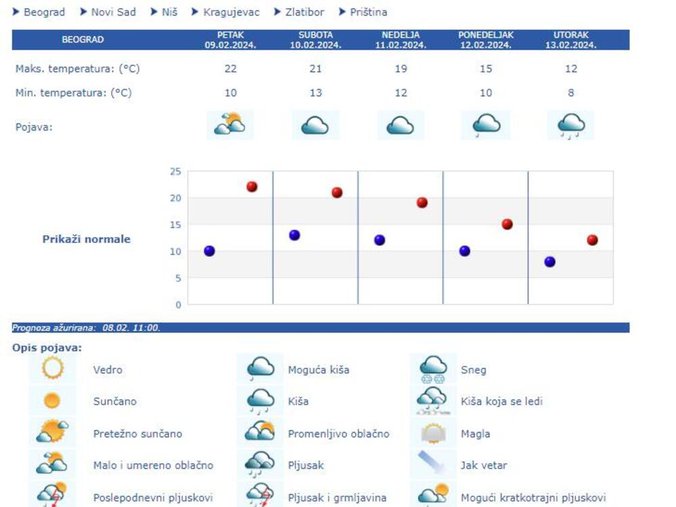Click Tuesday's blue min temperature dot
Screen dimensions: 676x507
(x=550, y=262)
